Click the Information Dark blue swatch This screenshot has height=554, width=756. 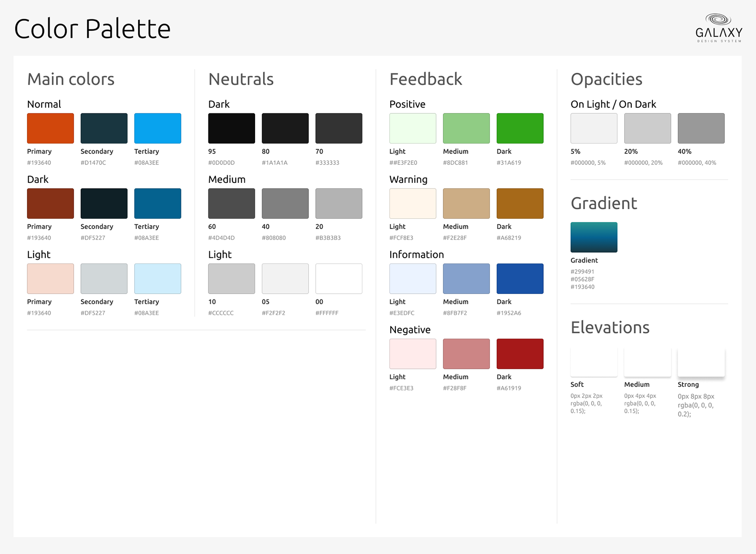click(520, 279)
